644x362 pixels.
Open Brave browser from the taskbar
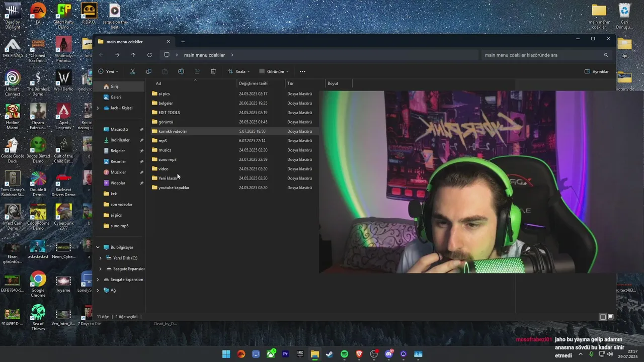click(x=359, y=354)
